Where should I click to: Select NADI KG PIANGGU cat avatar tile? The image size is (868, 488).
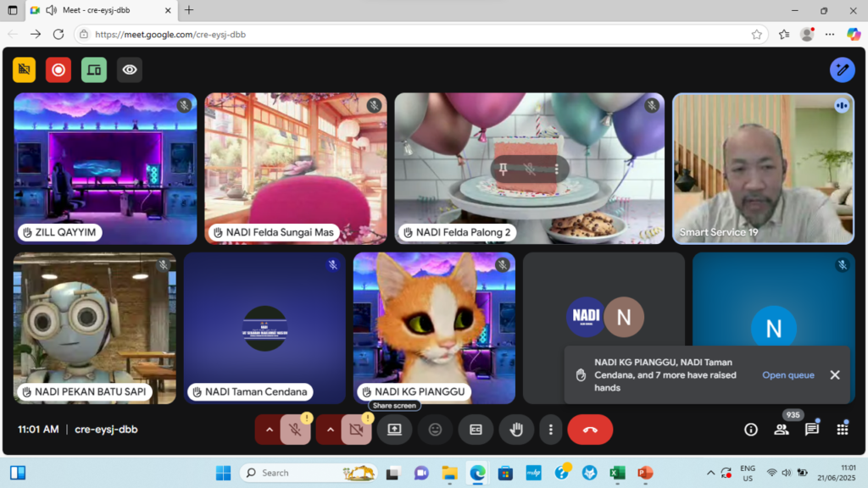(434, 329)
